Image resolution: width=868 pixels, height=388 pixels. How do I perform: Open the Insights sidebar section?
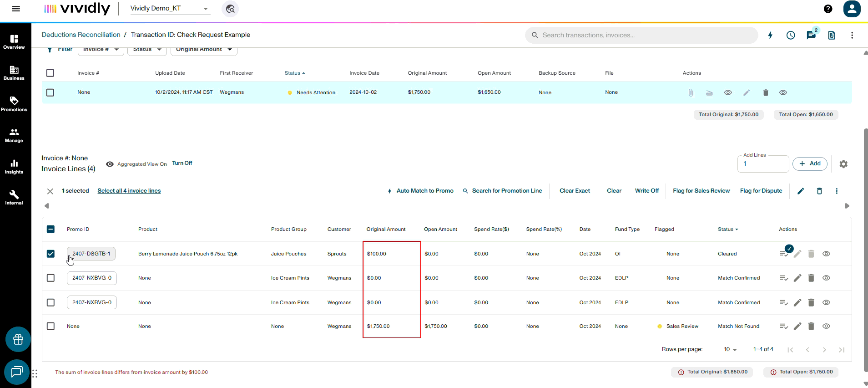(14, 167)
